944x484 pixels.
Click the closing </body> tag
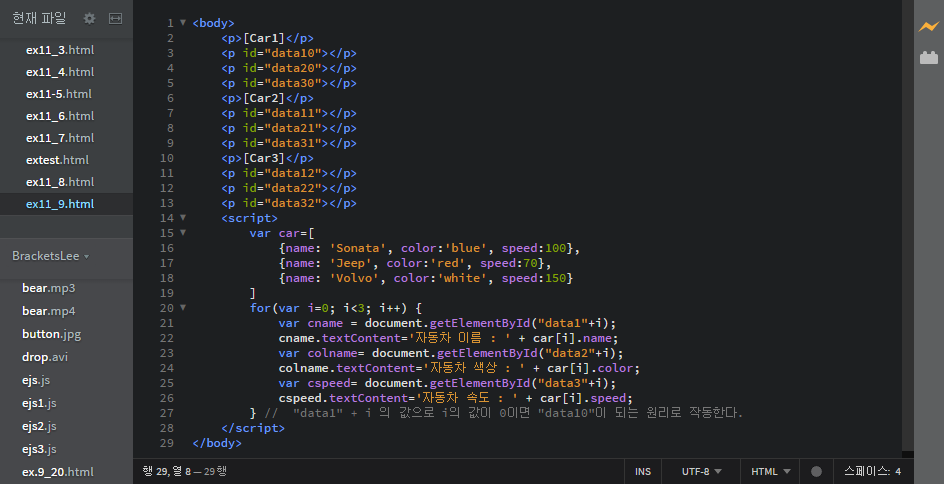217,443
